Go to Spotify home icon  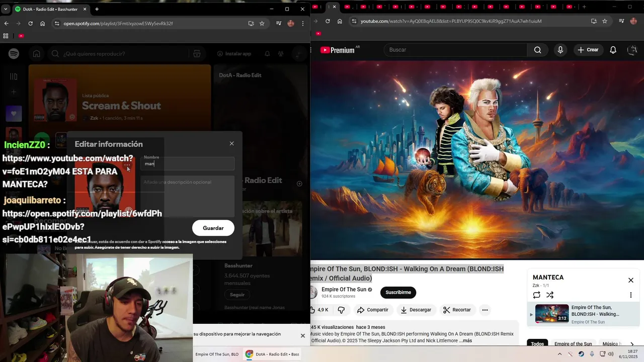(x=37, y=54)
